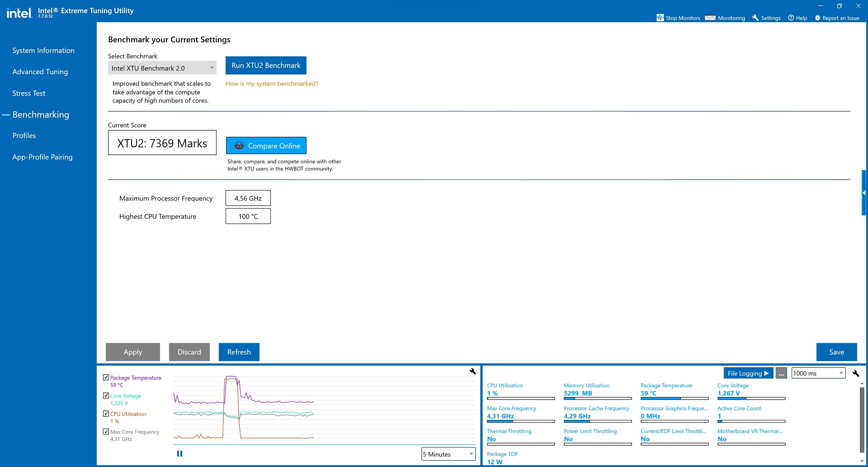868x467 pixels.
Task: Go to System Information section
Action: (x=43, y=50)
